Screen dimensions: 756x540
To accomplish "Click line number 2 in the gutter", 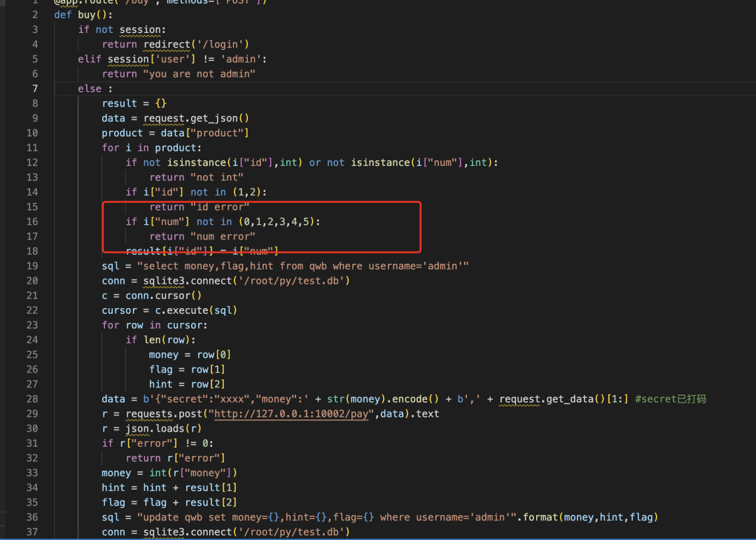I will tap(35, 15).
